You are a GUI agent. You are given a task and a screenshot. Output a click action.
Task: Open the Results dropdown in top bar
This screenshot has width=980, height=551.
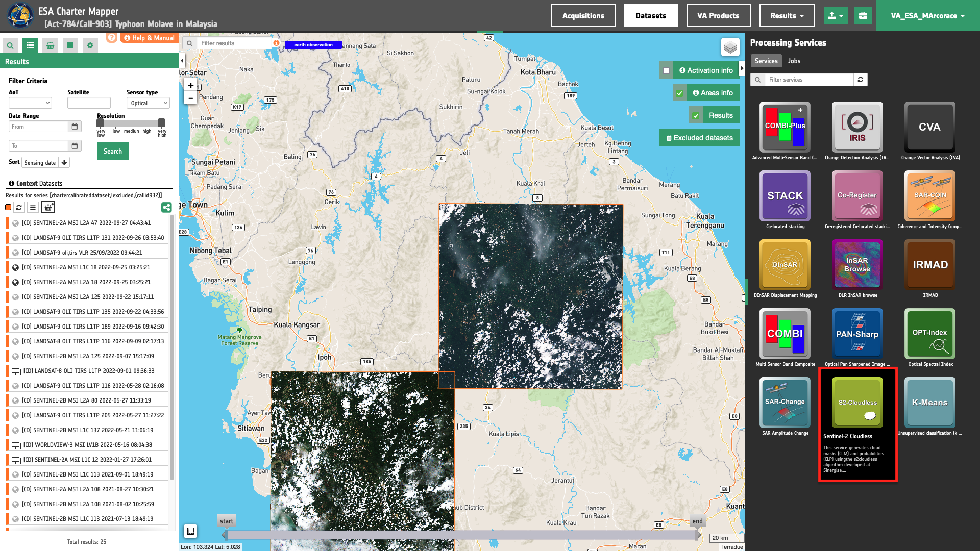coord(787,16)
